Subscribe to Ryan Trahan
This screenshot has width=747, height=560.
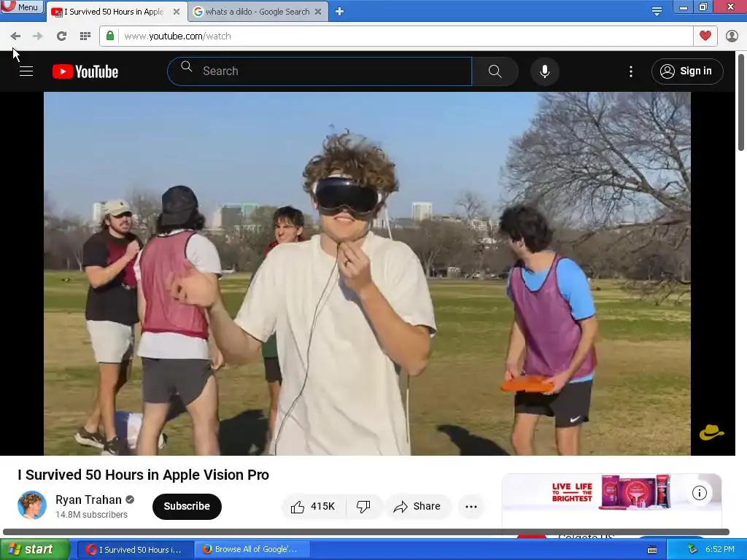187,506
